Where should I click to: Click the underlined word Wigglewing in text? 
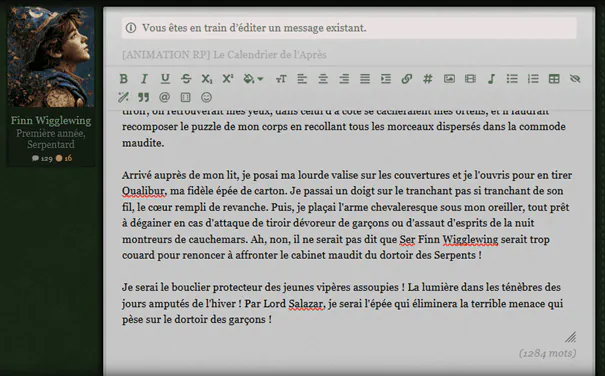[470, 239]
